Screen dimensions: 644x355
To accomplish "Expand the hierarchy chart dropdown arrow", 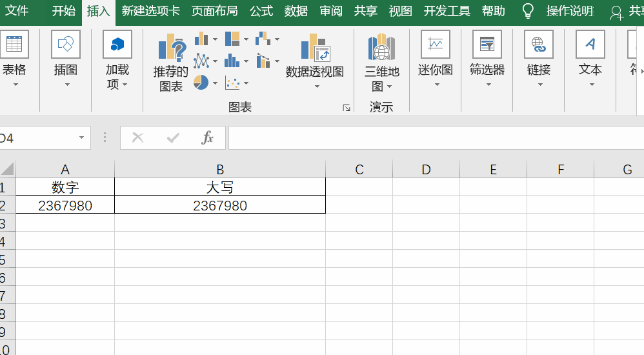I will (x=246, y=39).
